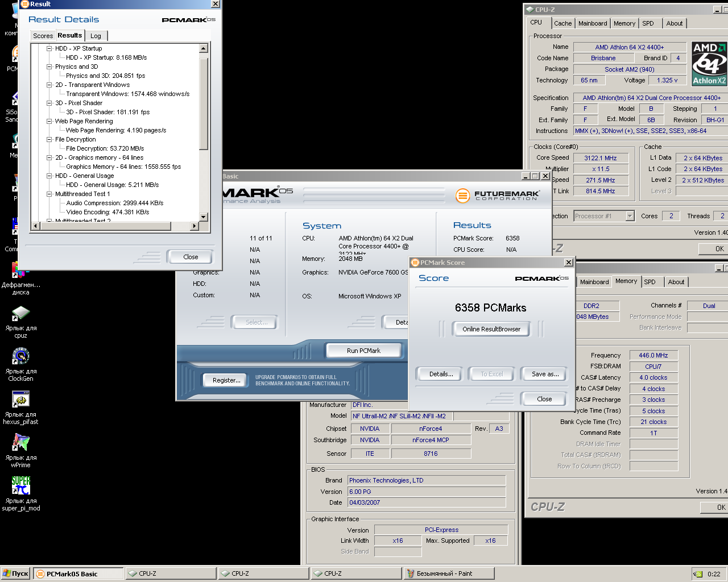Collapse the Multithreaded Test 1 node
Image resolution: width=728 pixels, height=582 pixels.
click(x=49, y=194)
